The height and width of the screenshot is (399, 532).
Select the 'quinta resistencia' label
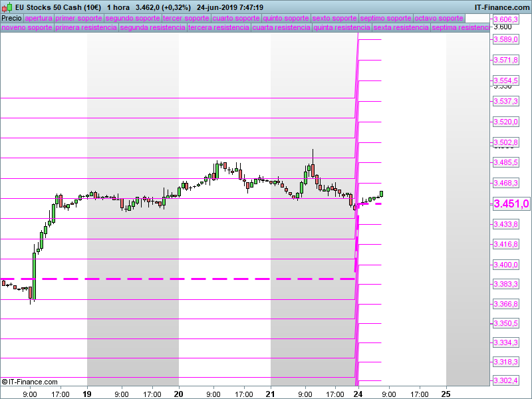pos(342,28)
